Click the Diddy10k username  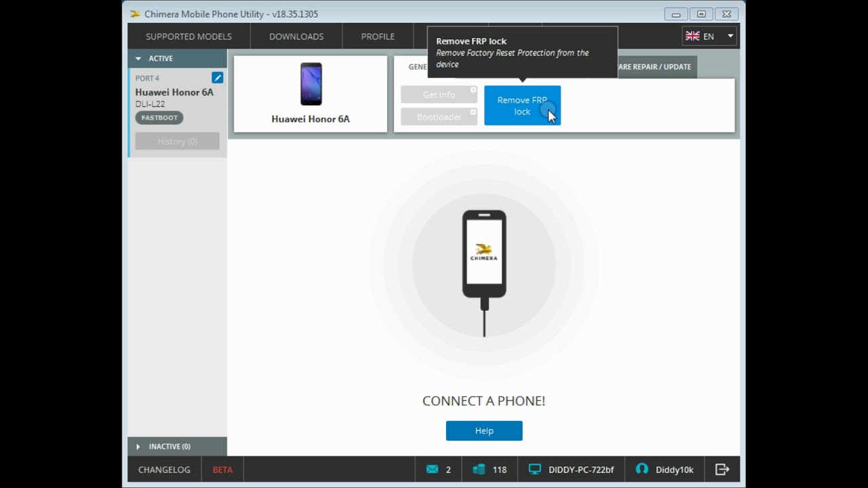675,470
